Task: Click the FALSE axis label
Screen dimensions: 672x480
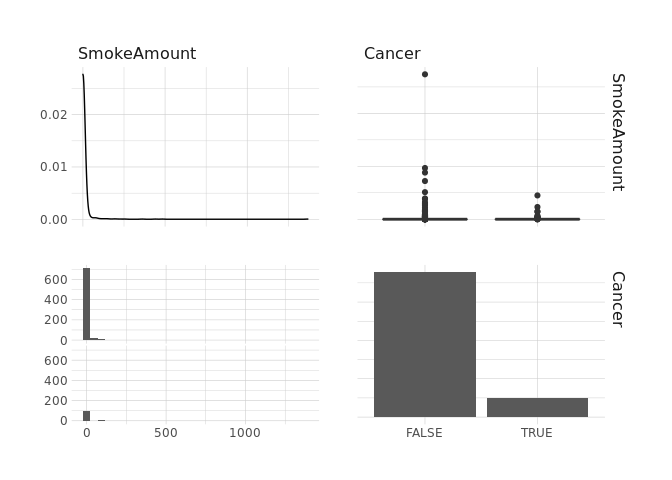Action: (424, 433)
